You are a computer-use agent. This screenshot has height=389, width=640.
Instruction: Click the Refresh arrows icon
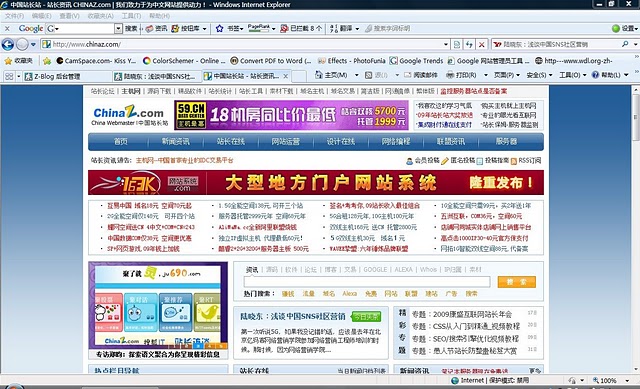coord(469,44)
